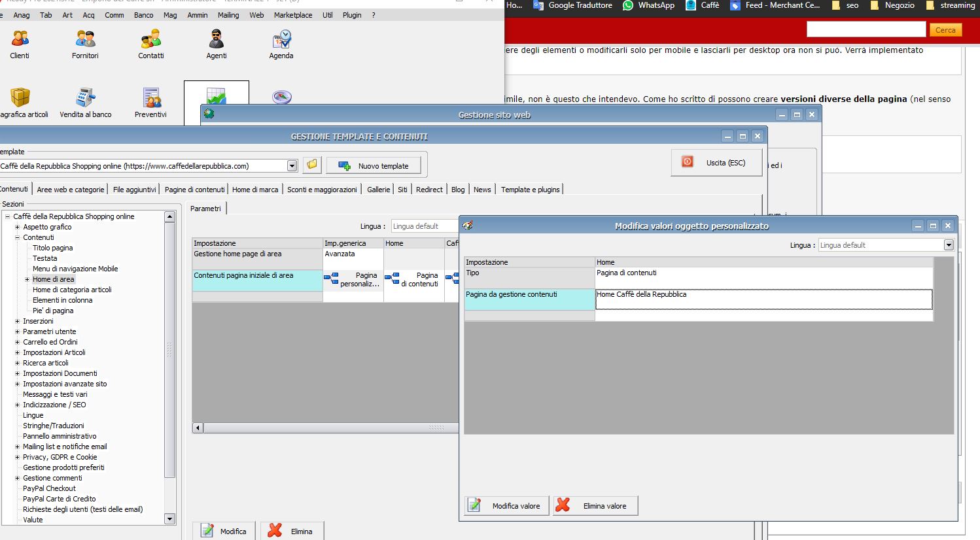The image size is (980, 540).
Task: Click the Modifica button under the parameters grid
Action: pos(224,532)
